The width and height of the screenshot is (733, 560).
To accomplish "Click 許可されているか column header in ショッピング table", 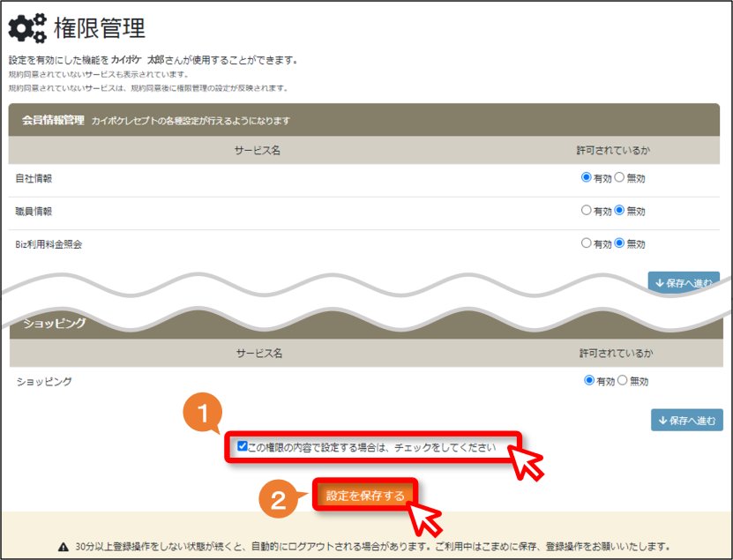I will tap(617, 354).
